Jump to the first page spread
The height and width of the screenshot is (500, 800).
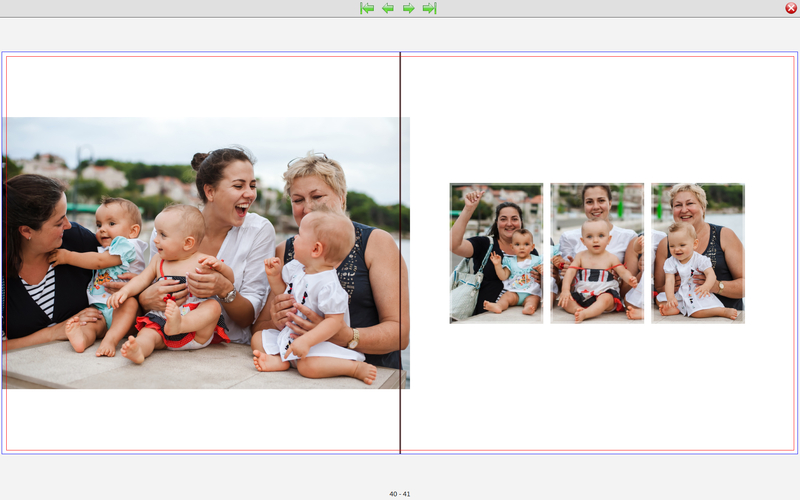point(367,8)
